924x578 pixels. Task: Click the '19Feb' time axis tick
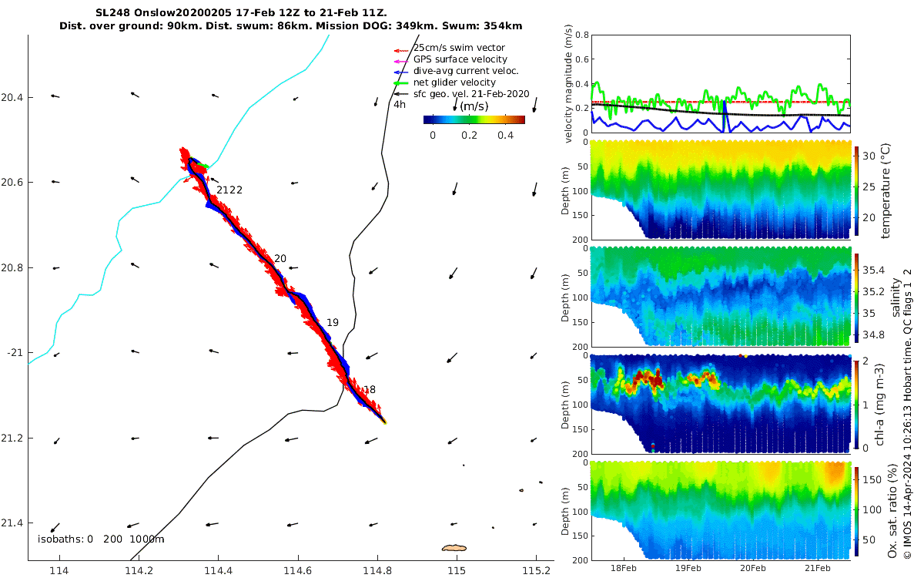pyautogui.click(x=688, y=569)
